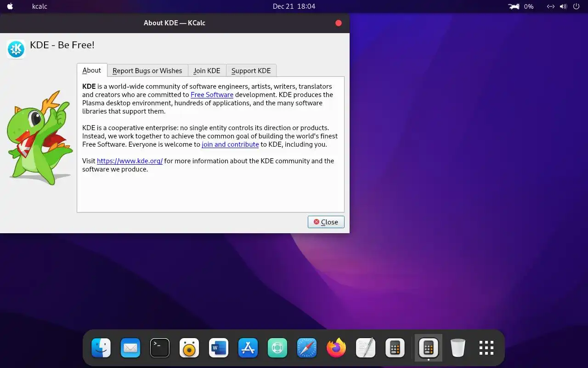This screenshot has height=368, width=588.
Task: Open Finder from the dock
Action: (101, 348)
